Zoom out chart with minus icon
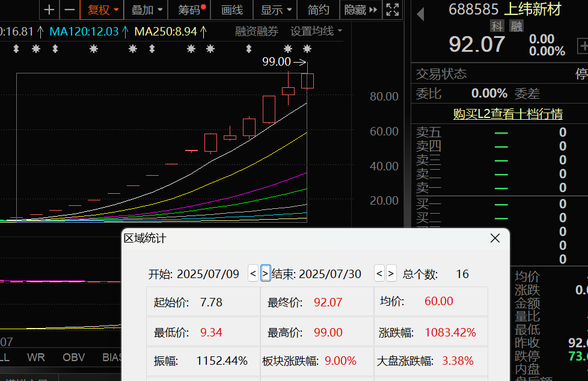The width and height of the screenshot is (588, 381). [x=69, y=10]
